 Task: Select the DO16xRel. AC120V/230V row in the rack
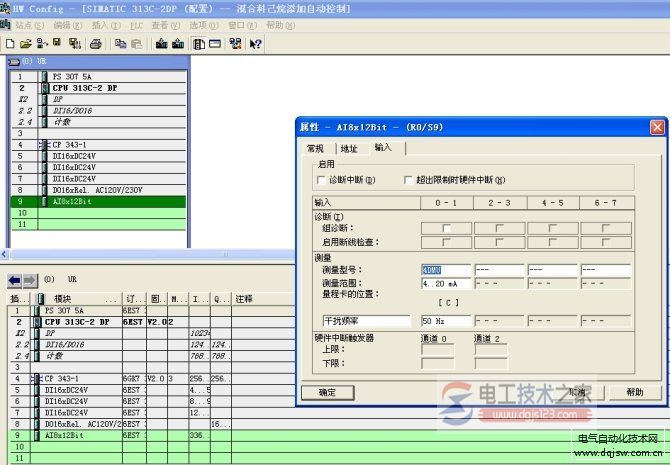tap(99, 190)
